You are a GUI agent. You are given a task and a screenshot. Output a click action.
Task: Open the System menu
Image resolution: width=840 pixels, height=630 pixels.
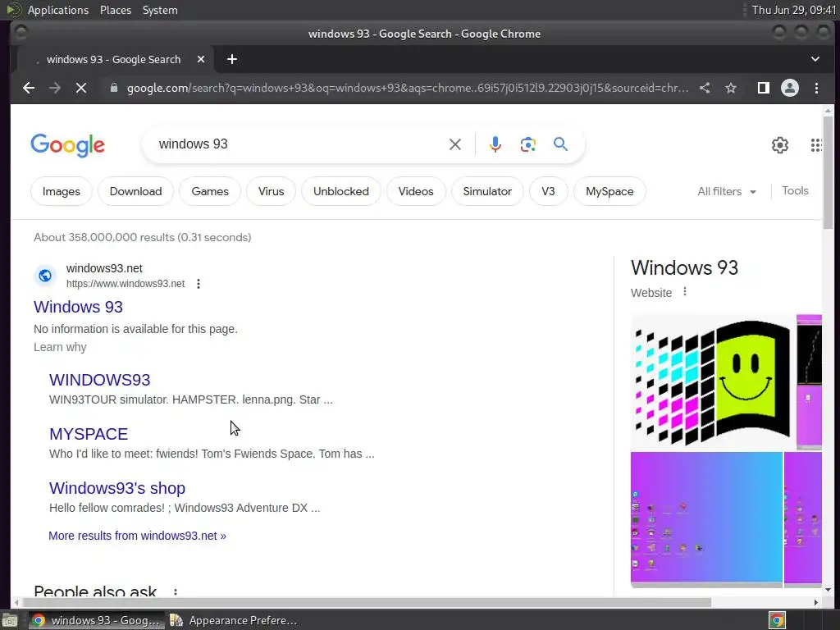[x=160, y=10]
